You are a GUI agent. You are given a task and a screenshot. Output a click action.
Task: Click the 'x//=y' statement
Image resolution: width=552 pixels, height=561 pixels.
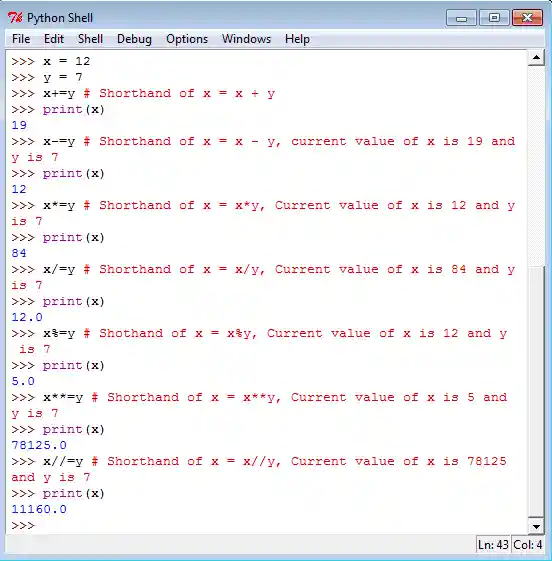(x=63, y=461)
